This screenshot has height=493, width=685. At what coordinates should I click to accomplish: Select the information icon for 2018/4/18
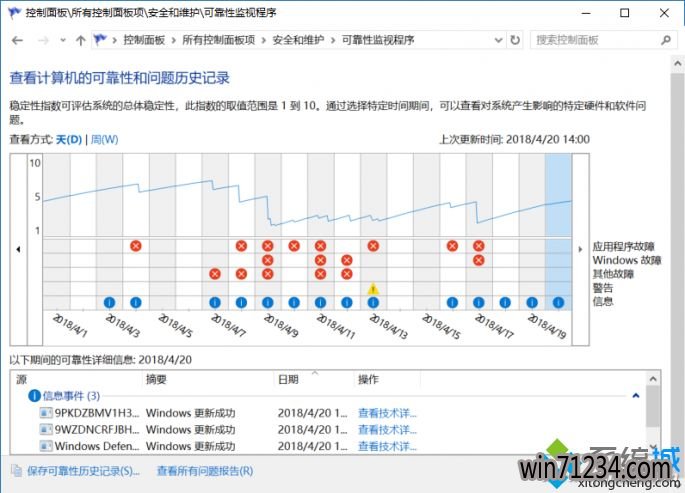tap(505, 302)
